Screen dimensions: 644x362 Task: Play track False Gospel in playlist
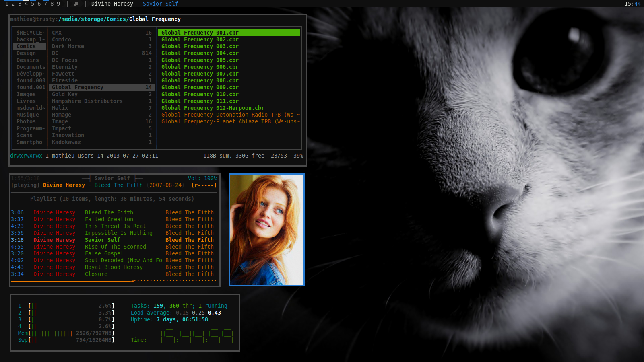(x=113, y=253)
